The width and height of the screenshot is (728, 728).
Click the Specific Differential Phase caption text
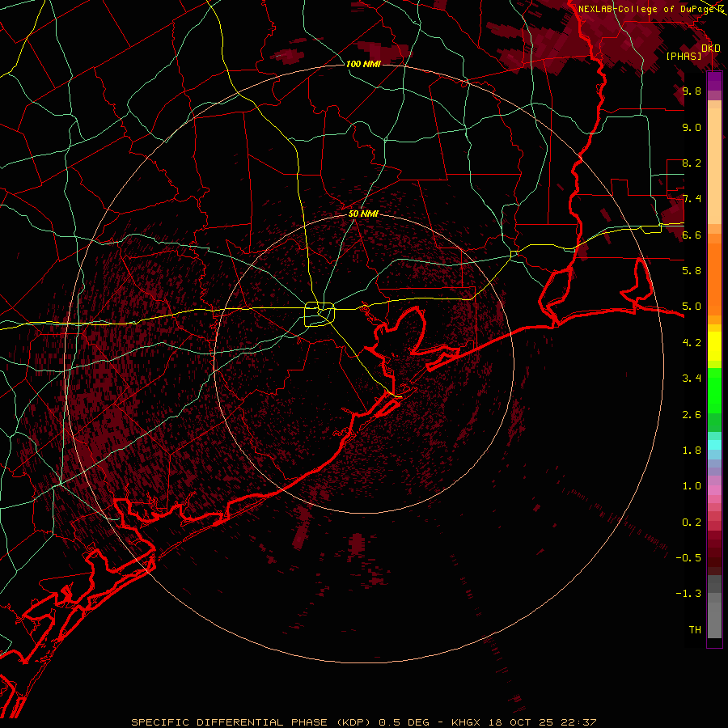pos(363,722)
